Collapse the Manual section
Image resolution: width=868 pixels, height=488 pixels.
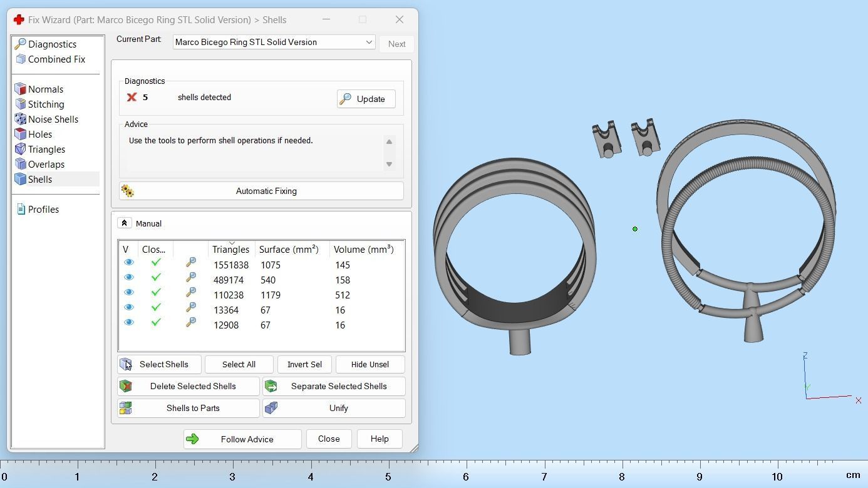(x=124, y=223)
